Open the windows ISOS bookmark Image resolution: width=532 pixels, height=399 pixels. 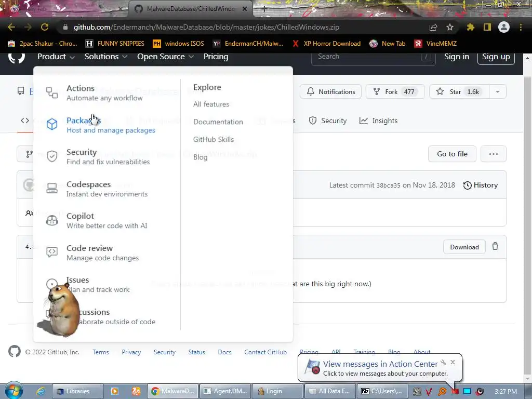(179, 44)
